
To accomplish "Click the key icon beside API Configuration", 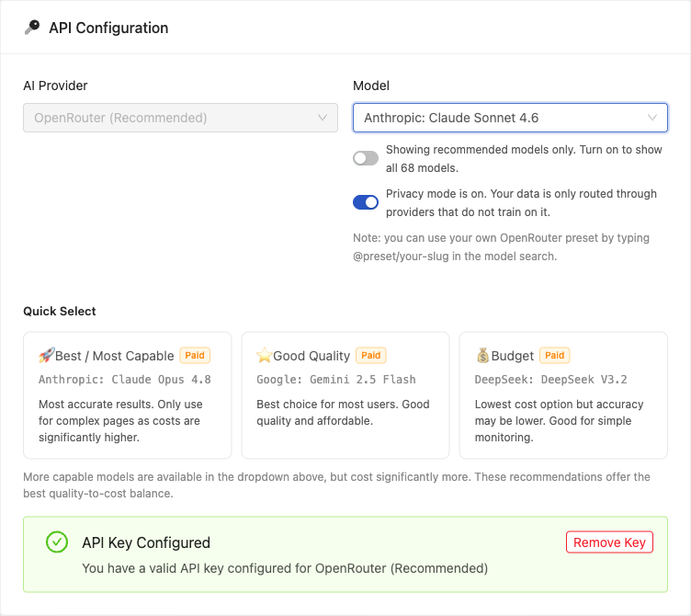I will pyautogui.click(x=32, y=28).
